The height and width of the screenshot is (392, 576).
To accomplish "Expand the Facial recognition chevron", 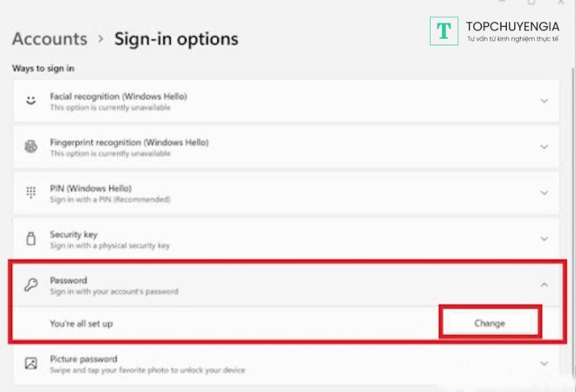I will pos(544,101).
